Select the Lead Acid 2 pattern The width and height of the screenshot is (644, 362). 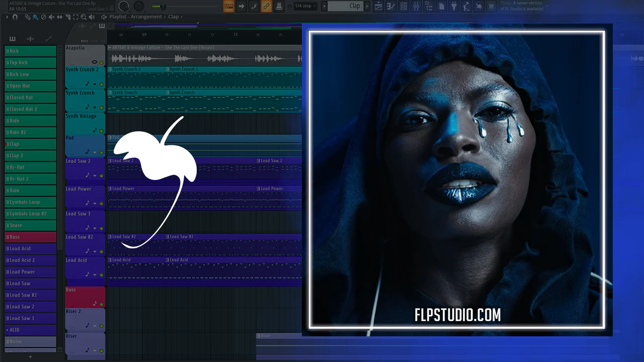point(31,260)
